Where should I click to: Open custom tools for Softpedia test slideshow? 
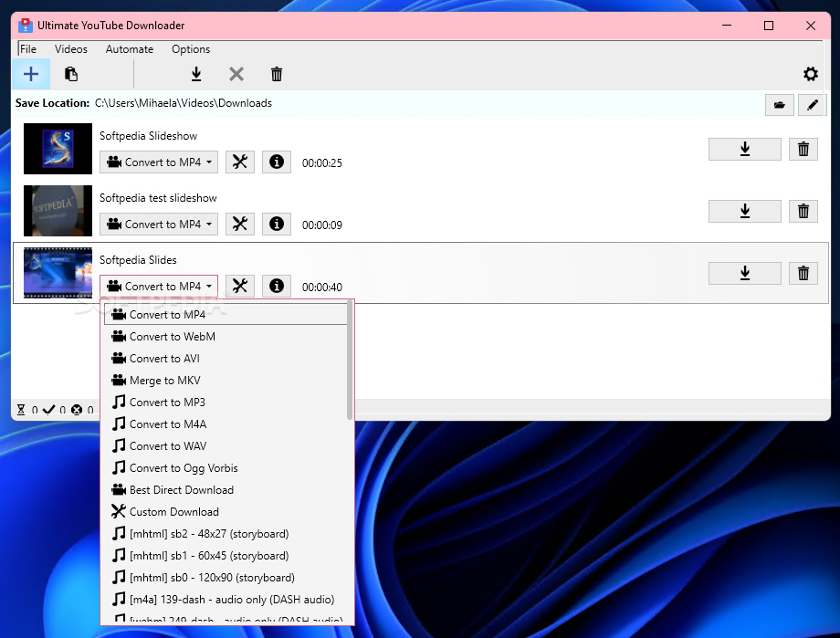(x=240, y=224)
